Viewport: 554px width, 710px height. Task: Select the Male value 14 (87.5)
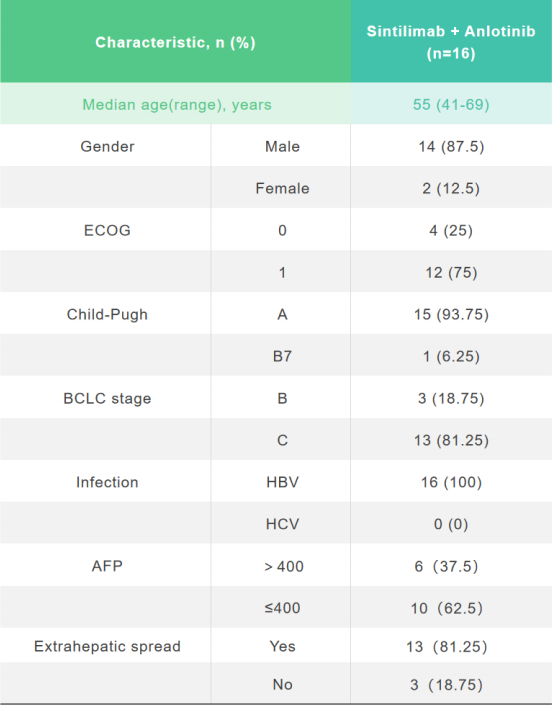451,147
